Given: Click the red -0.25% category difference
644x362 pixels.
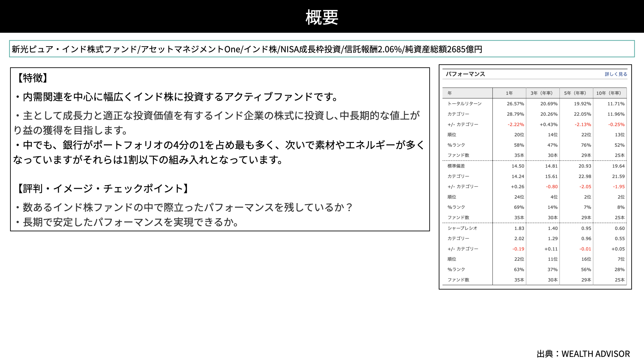Looking at the screenshot, I should [616, 124].
